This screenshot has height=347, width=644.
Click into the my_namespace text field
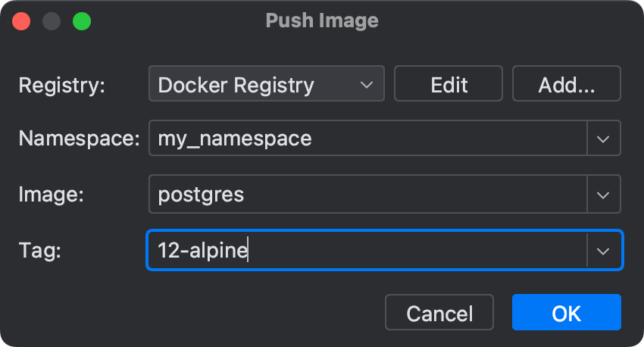coord(367,139)
